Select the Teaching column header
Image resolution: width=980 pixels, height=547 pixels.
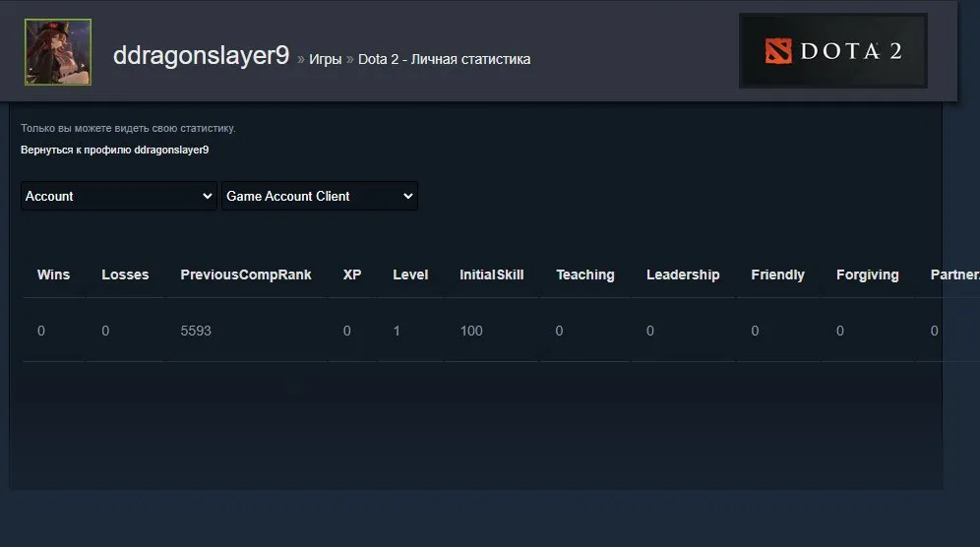(585, 275)
